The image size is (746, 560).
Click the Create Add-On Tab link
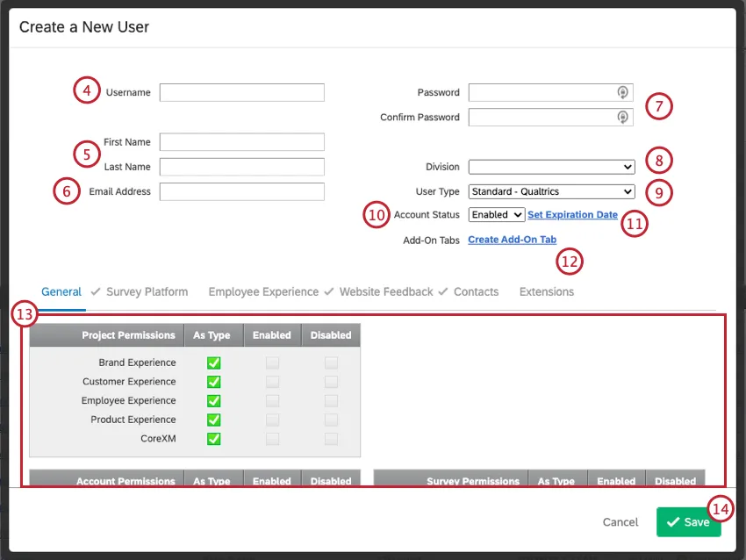click(x=512, y=240)
